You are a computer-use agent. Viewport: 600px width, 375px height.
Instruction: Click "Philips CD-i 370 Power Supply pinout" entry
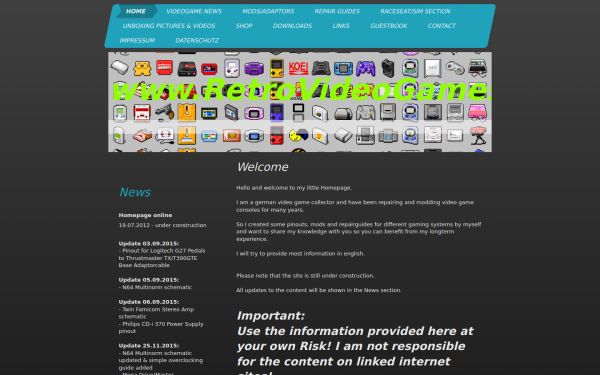[161, 328]
